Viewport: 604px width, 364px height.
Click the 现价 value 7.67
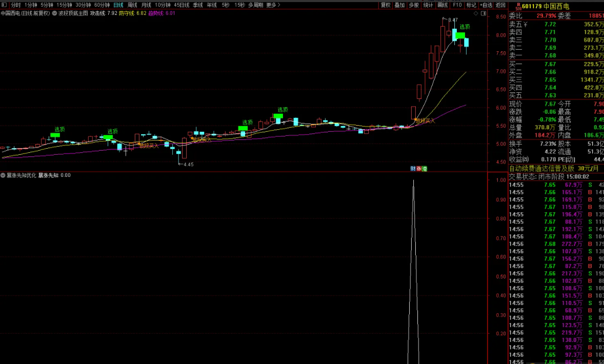pos(550,104)
